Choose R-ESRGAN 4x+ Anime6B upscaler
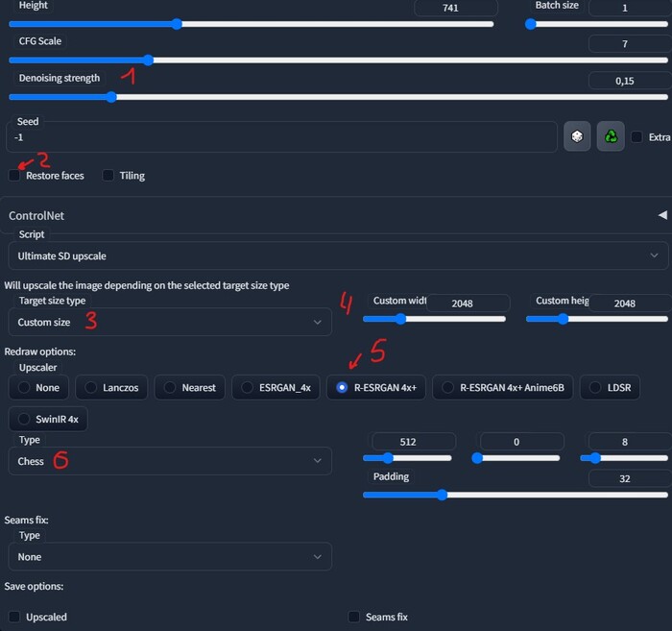 [x=503, y=387]
